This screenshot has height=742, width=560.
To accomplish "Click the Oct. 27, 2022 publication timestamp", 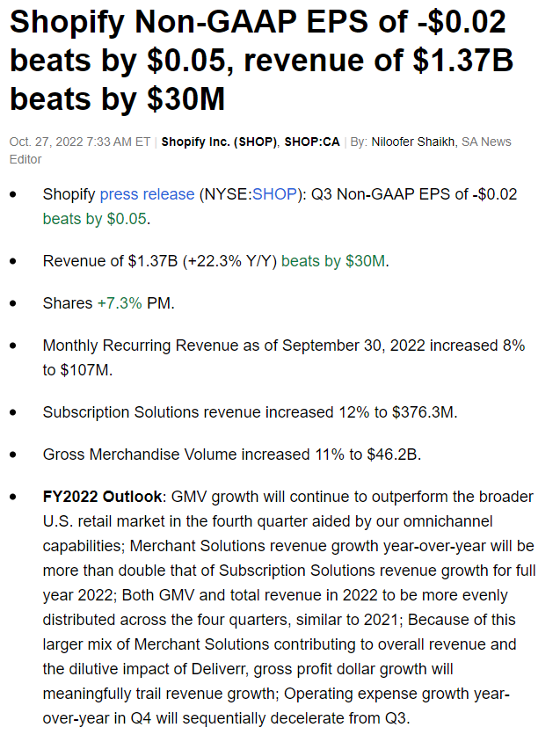I will 80,142.
